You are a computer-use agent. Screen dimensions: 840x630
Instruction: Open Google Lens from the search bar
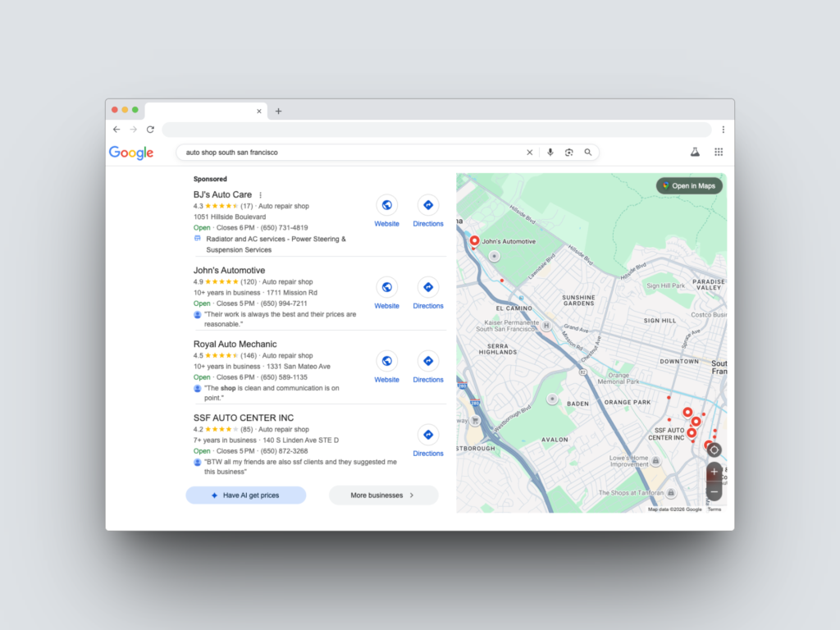pyautogui.click(x=568, y=152)
